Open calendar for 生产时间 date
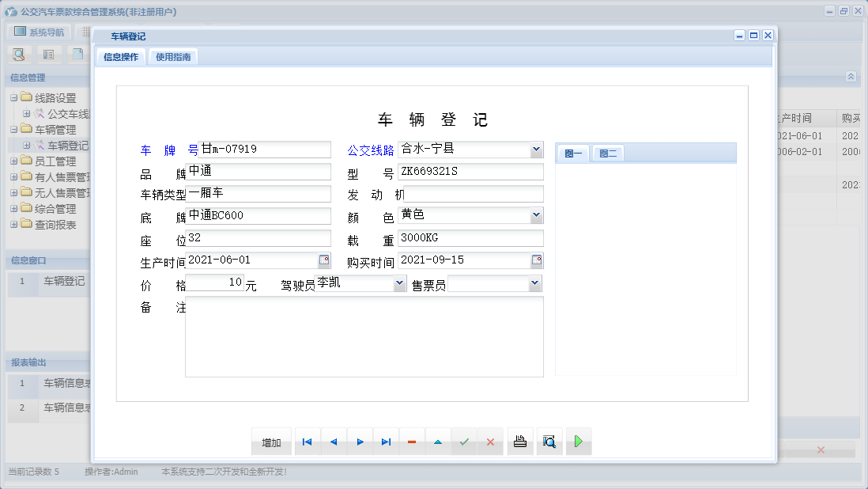Screen dimensions: 868x489 [324, 260]
